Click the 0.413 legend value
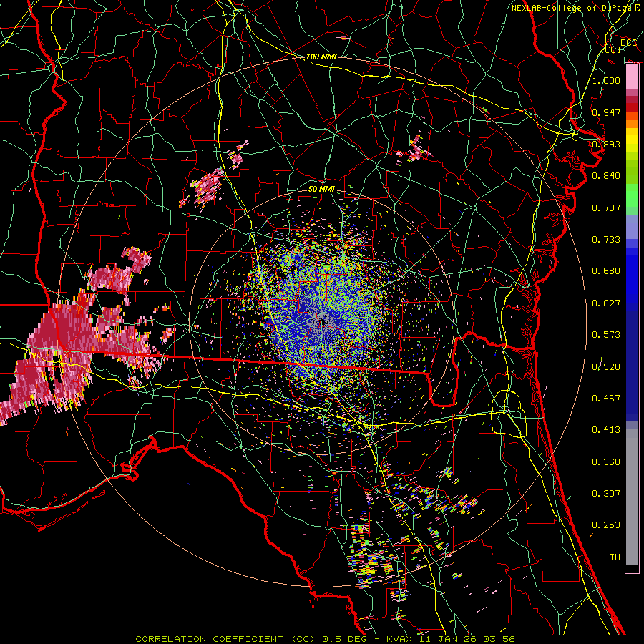Viewport: 644px width, 644px height. [x=606, y=430]
